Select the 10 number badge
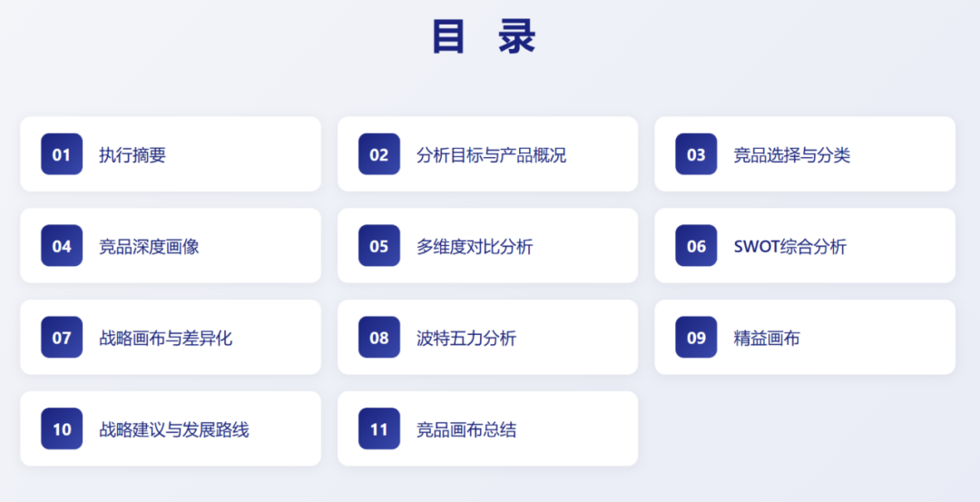The width and height of the screenshot is (980, 502). (x=62, y=429)
